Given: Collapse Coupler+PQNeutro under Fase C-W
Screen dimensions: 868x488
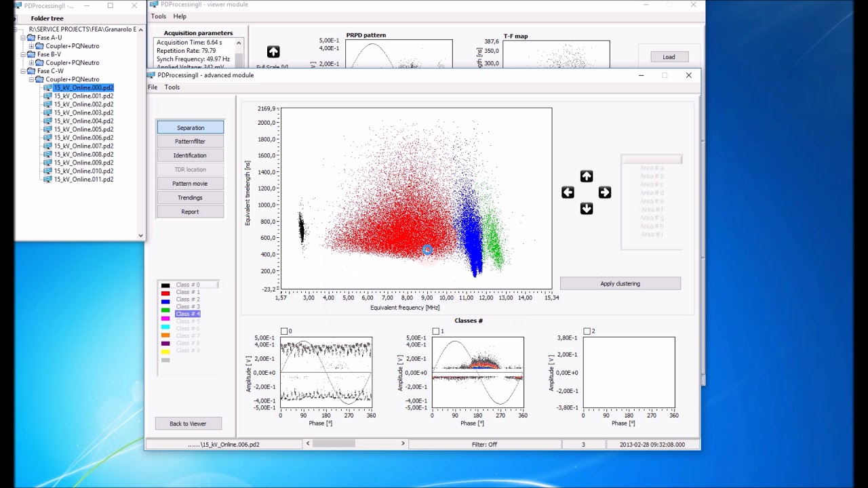Looking at the screenshot, I should [31, 79].
